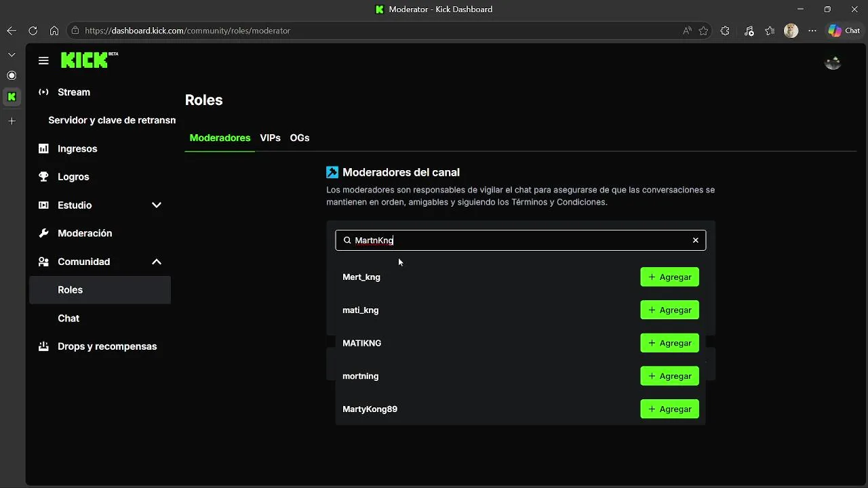This screenshot has width=868, height=488.
Task: Expand the browser tab list chevron
Action: coord(12,54)
